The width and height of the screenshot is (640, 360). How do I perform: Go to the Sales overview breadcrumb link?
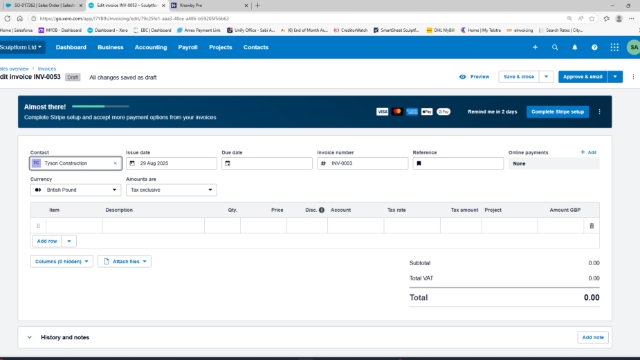(x=14, y=69)
